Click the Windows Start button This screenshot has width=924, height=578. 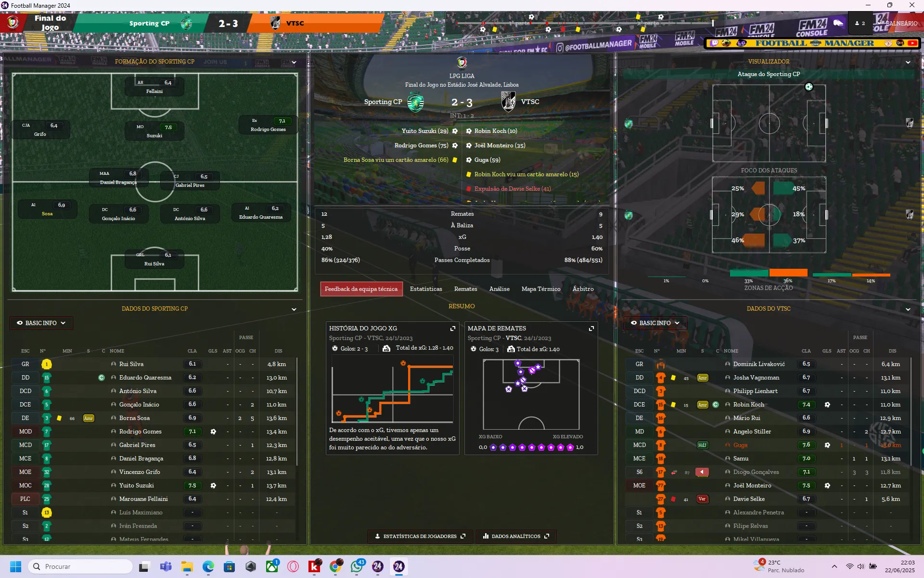click(x=15, y=566)
